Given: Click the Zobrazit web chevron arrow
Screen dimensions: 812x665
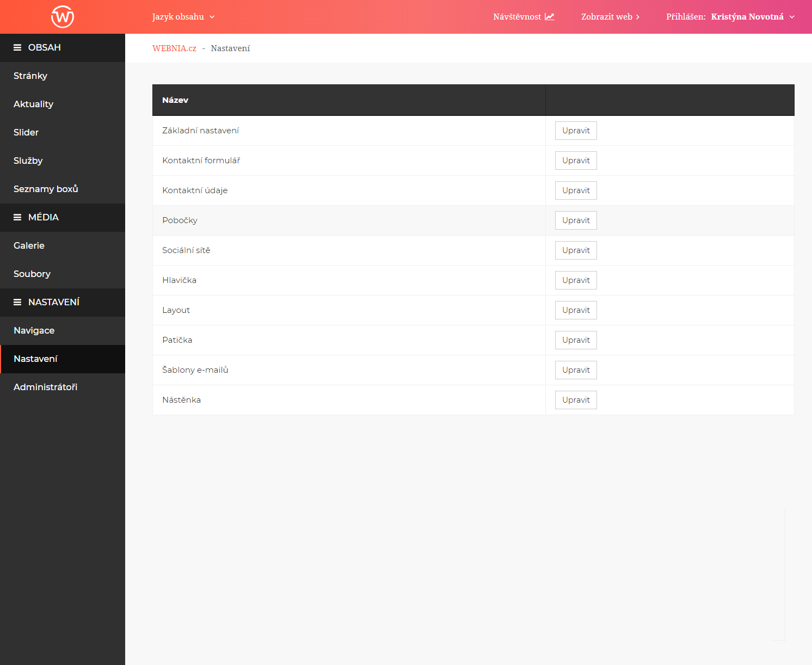Looking at the screenshot, I should 638,17.
